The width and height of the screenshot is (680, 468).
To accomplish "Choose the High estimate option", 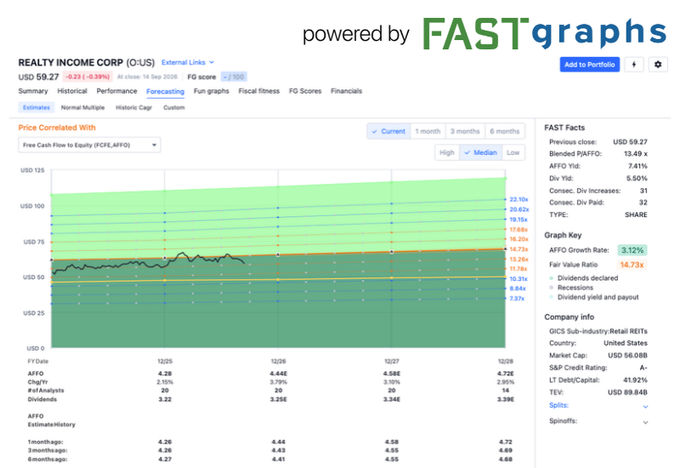I will pos(447,153).
